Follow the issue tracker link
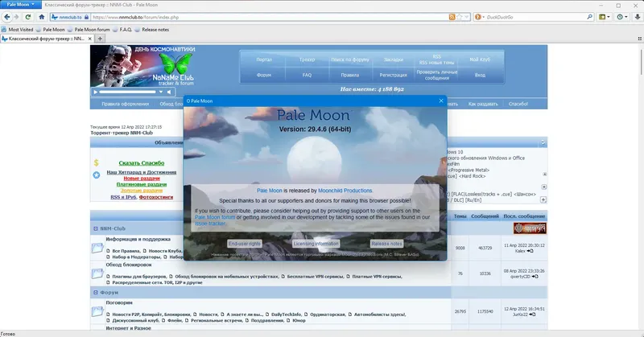Viewport: 644px width, 337px height. point(210,224)
